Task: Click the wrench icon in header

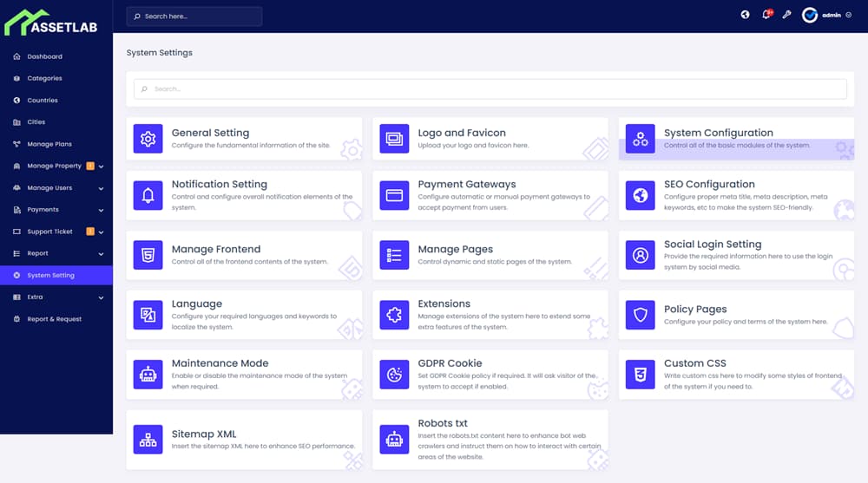Action: pyautogui.click(x=786, y=15)
